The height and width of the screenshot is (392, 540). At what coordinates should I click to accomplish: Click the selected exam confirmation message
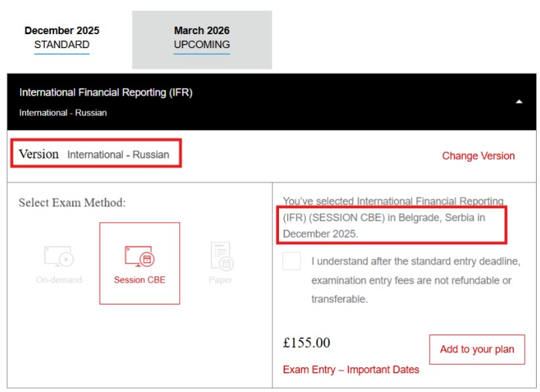(393, 217)
